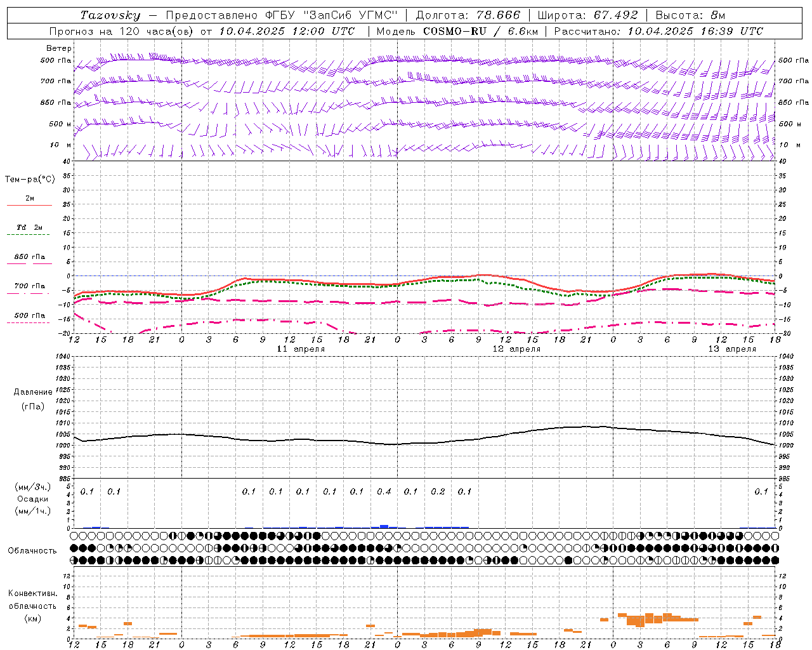Click the '0.4' precipitation value
The image size is (812, 650).
pyautogui.click(x=384, y=492)
